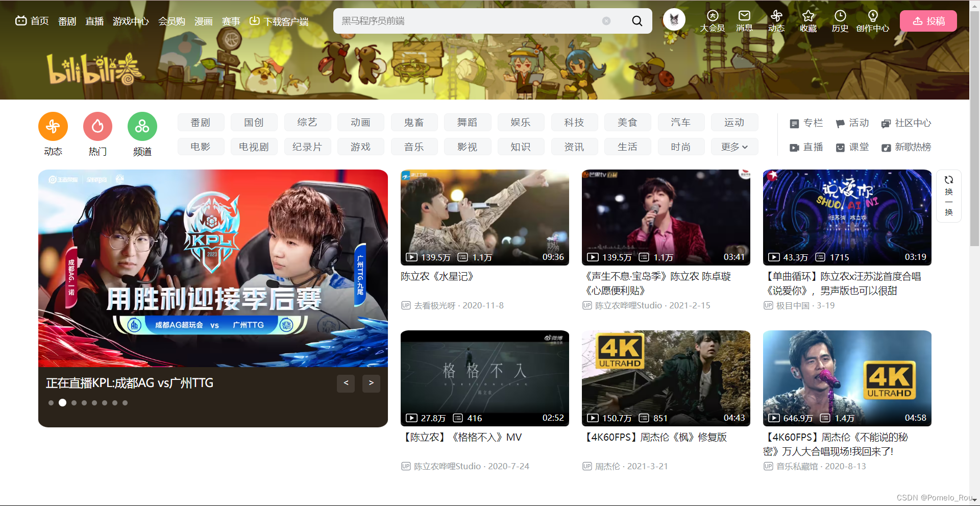Viewport: 980px width, 506px height.
Task: Select the 电影 category
Action: [x=201, y=147]
